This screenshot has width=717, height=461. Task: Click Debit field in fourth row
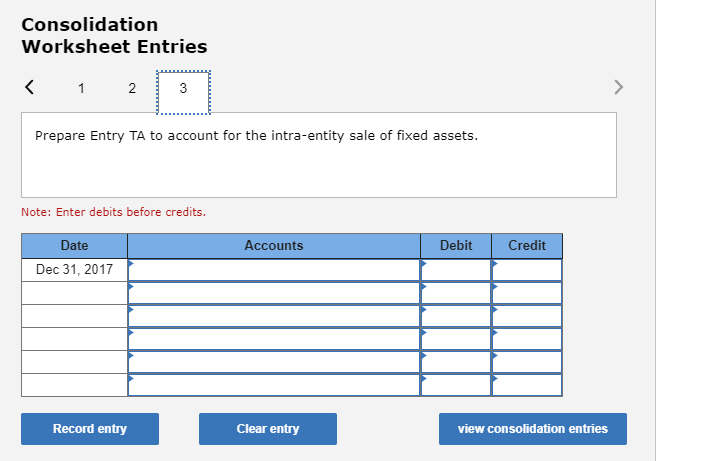click(x=456, y=339)
